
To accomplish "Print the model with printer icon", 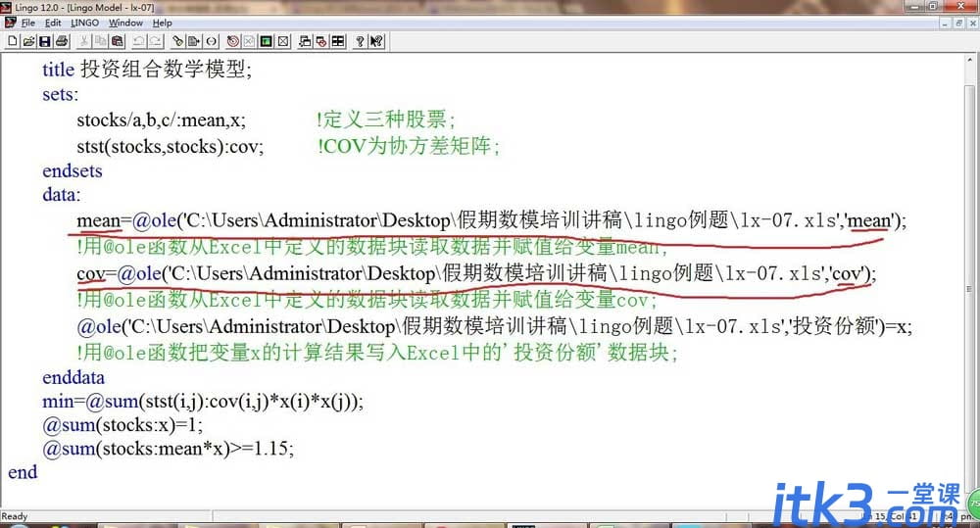I will (61, 41).
